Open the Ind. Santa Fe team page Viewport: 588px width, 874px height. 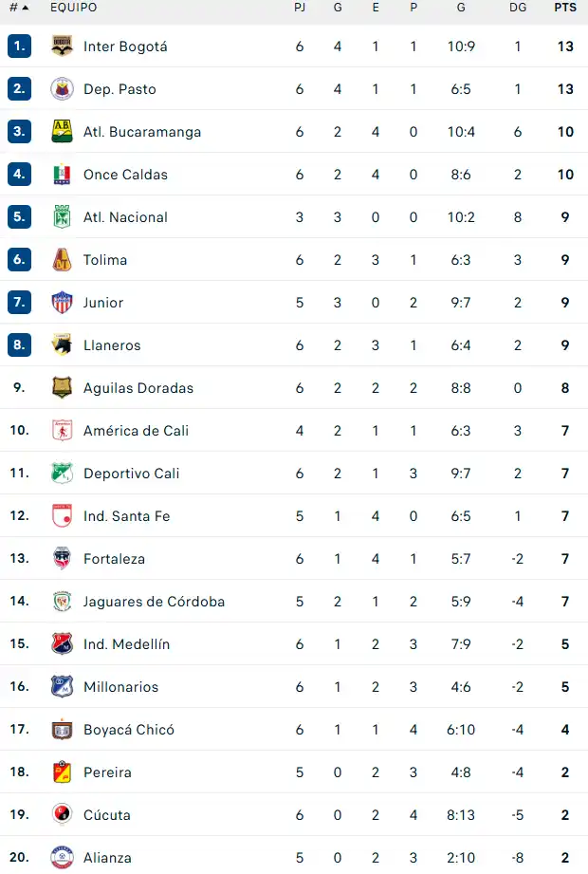(x=127, y=516)
